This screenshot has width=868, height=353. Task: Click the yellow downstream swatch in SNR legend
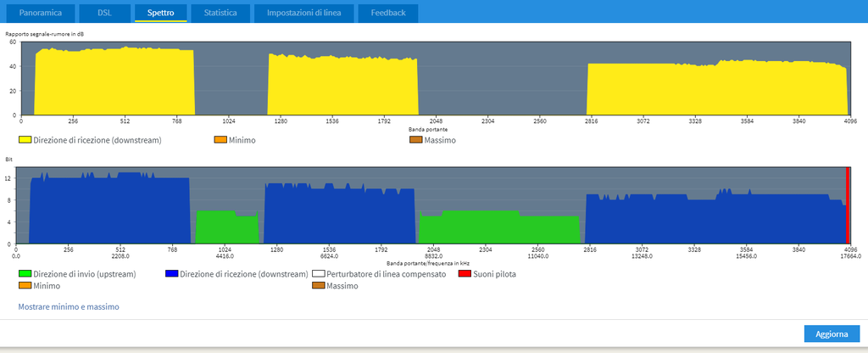pos(25,139)
